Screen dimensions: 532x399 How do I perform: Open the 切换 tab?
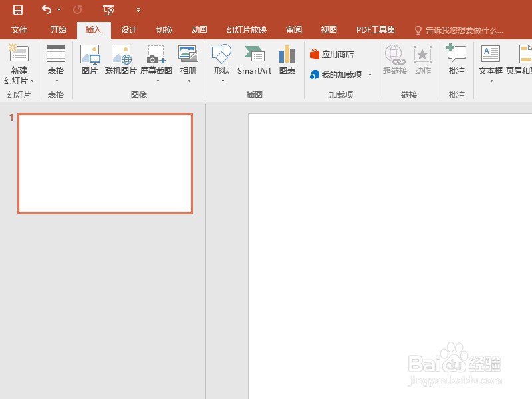164,30
